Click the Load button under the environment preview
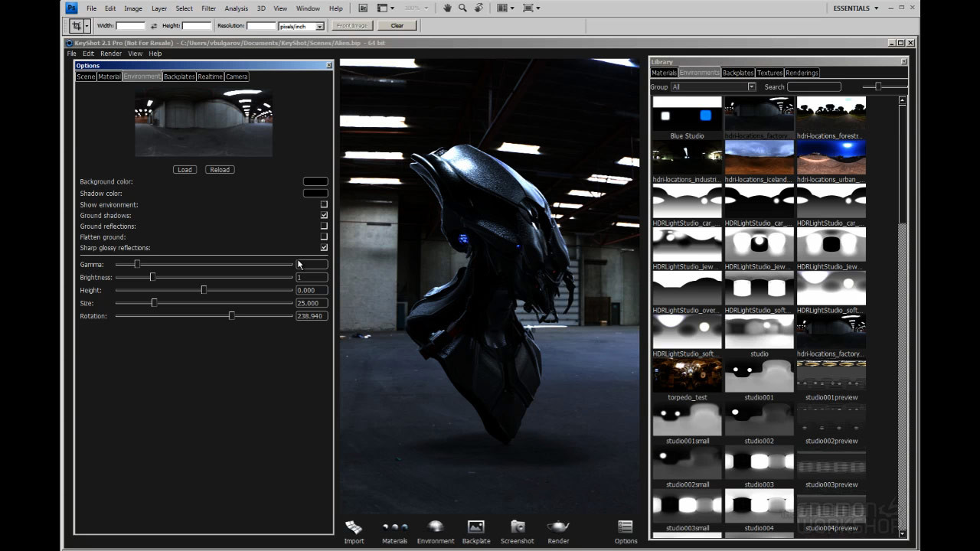The height and width of the screenshot is (551, 980). [185, 169]
